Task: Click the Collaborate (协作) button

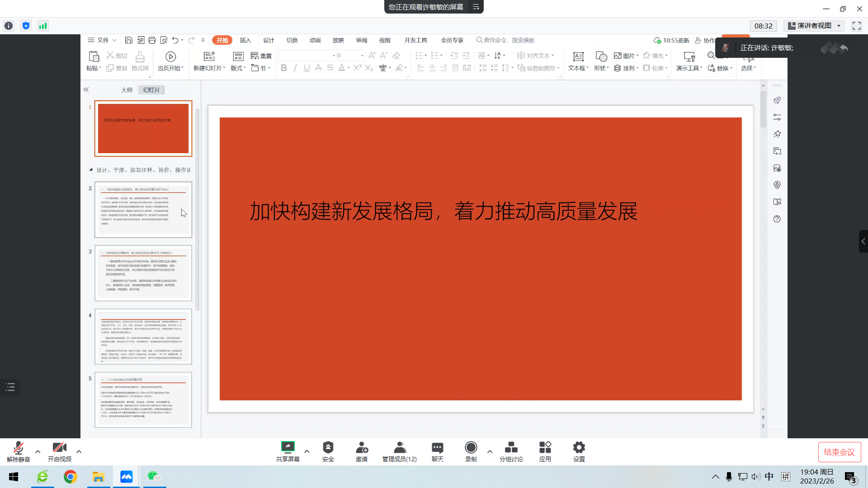Action: click(x=705, y=40)
